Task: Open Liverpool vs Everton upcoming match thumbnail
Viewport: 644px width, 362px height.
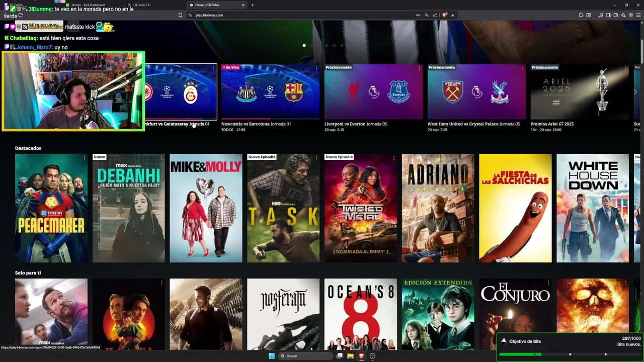Action: [x=373, y=92]
